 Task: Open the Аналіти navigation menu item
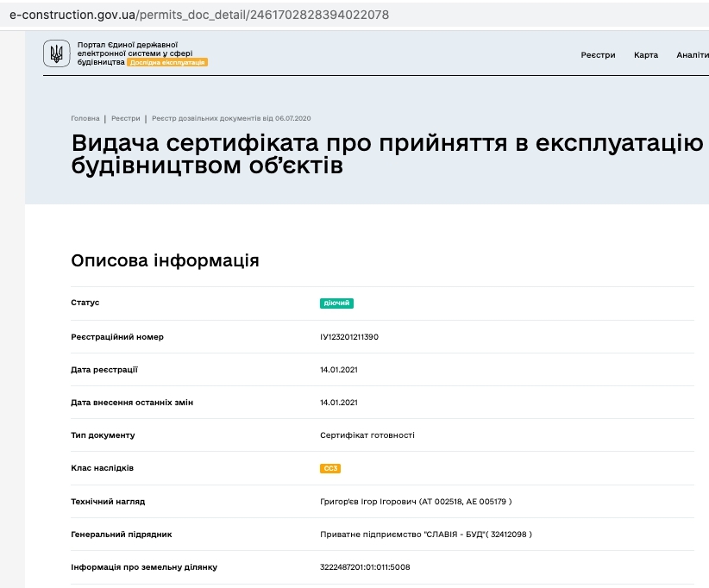(693, 55)
